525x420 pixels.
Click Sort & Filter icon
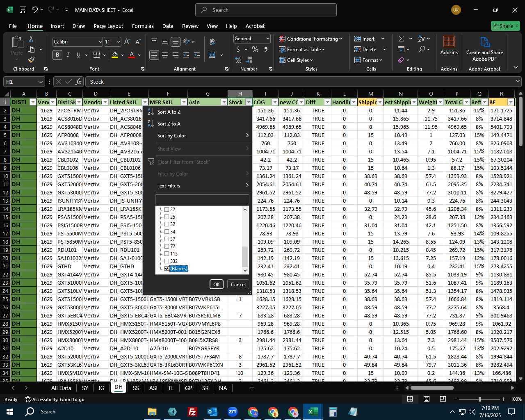421,39
